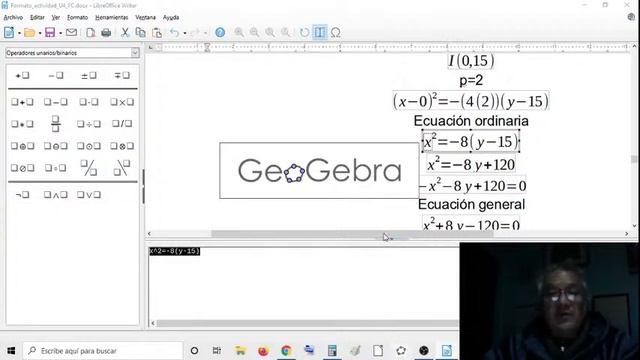Click the document horizontal scrollbar thumb
The image size is (640, 360).
(352, 234)
